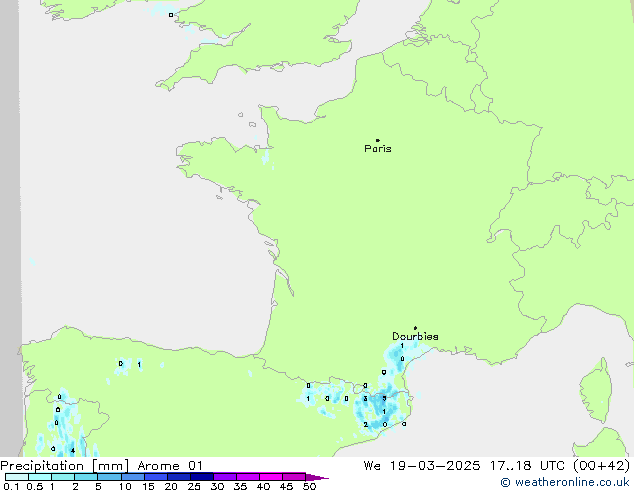Viewport: 634px width, 490px height.
Task: Click the legend value 10
Action: click(x=125, y=486)
